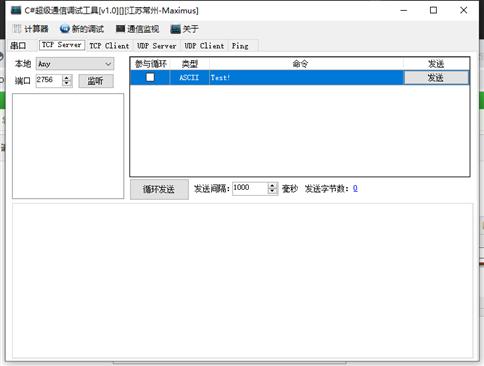
Task: Click the 发送间隔 1000 input field
Action: coord(250,188)
